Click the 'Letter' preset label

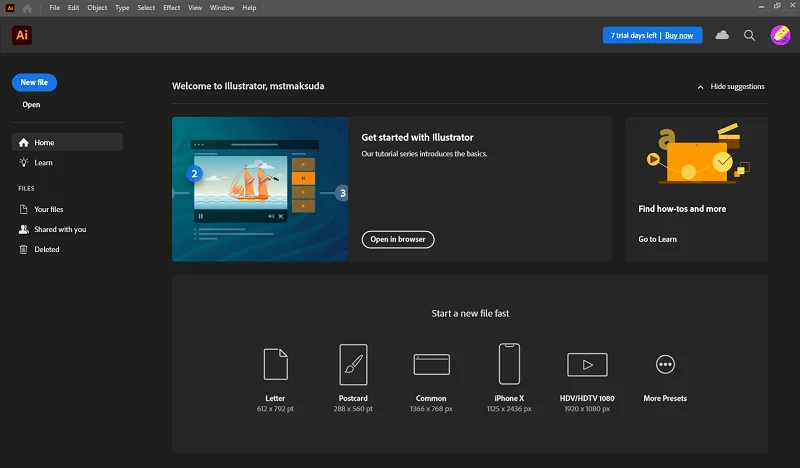pos(275,398)
